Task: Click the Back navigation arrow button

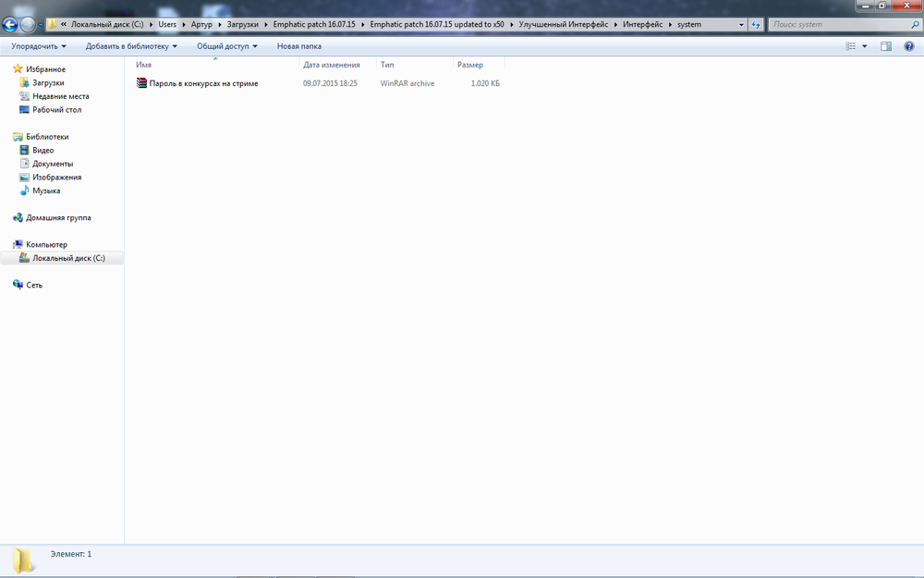Action: click(x=10, y=25)
